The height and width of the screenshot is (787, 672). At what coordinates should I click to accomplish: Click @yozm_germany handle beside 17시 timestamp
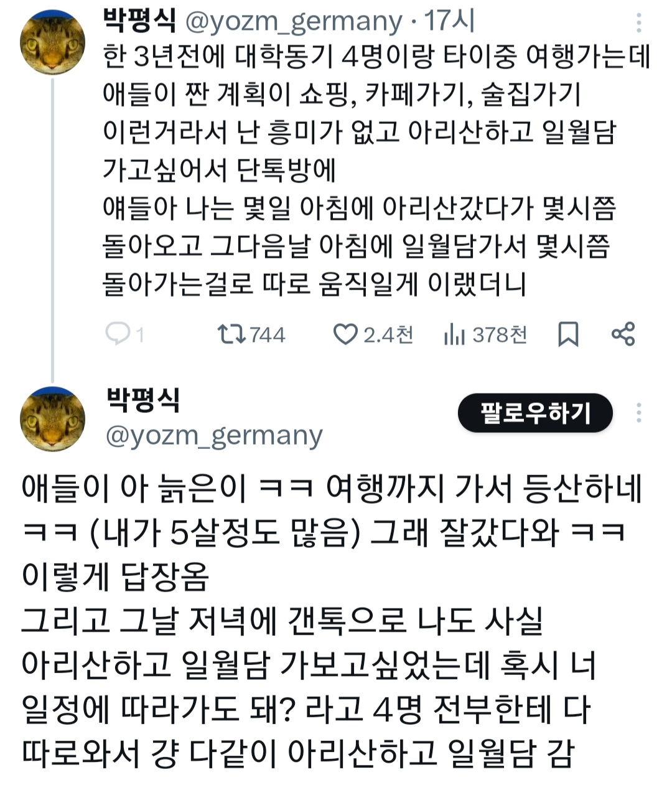point(294,22)
